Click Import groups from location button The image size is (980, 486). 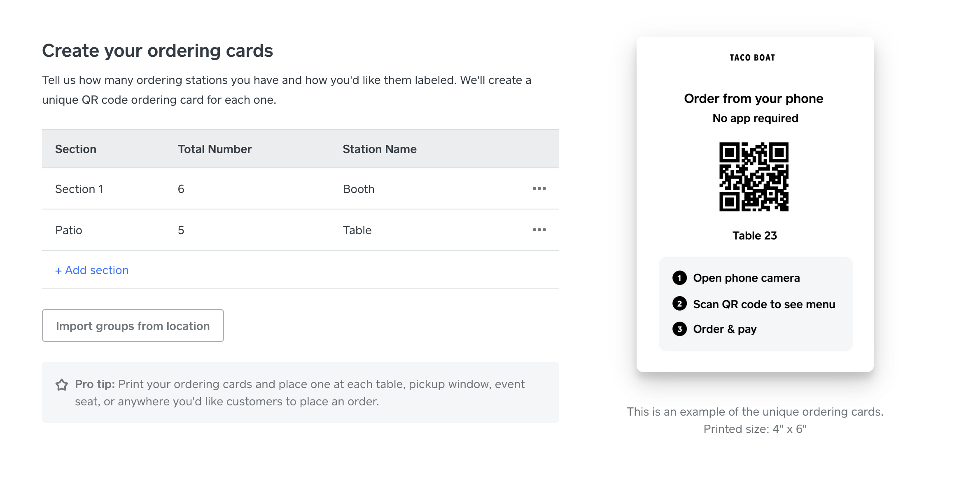point(133,326)
